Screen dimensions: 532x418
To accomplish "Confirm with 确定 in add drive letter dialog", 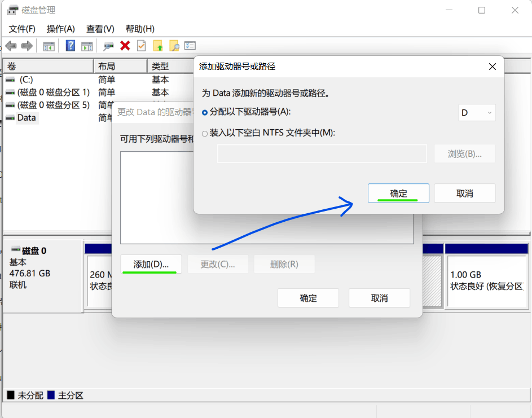I will [398, 193].
